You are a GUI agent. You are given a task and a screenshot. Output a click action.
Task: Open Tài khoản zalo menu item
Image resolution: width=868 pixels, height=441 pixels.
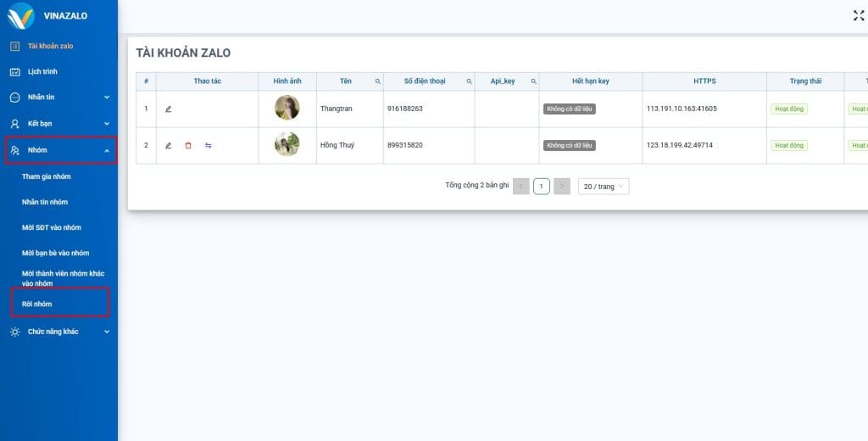coord(50,46)
